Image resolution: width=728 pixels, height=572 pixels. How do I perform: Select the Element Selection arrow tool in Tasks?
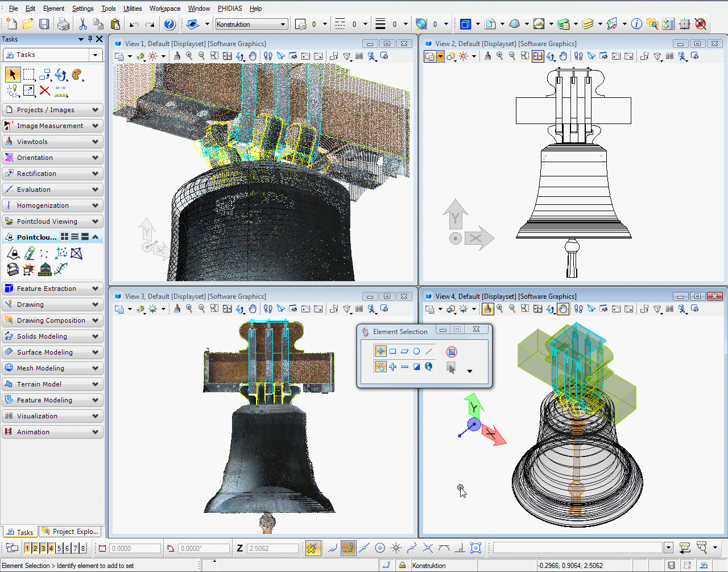tap(13, 75)
